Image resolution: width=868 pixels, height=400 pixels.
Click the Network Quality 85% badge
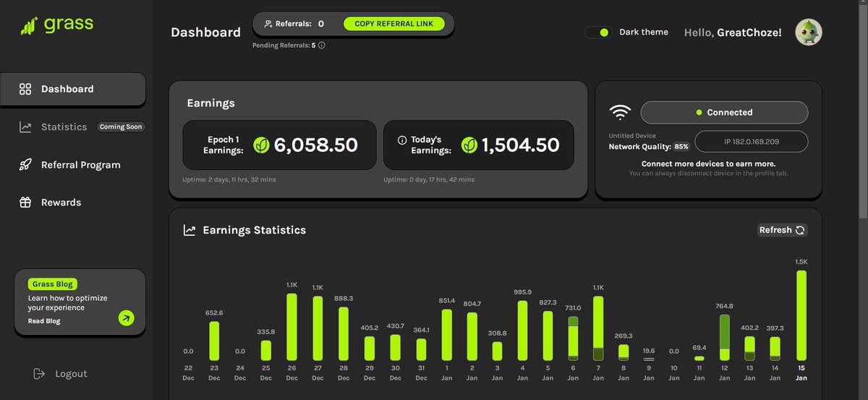(x=681, y=146)
